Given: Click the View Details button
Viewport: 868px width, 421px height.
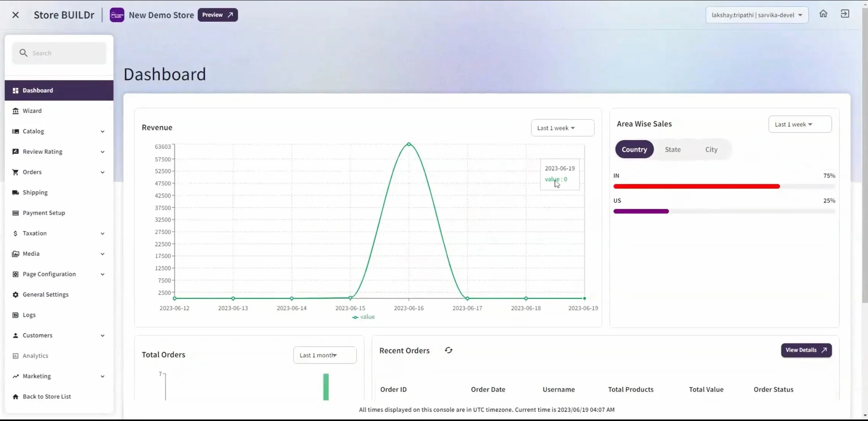Looking at the screenshot, I should (x=806, y=350).
